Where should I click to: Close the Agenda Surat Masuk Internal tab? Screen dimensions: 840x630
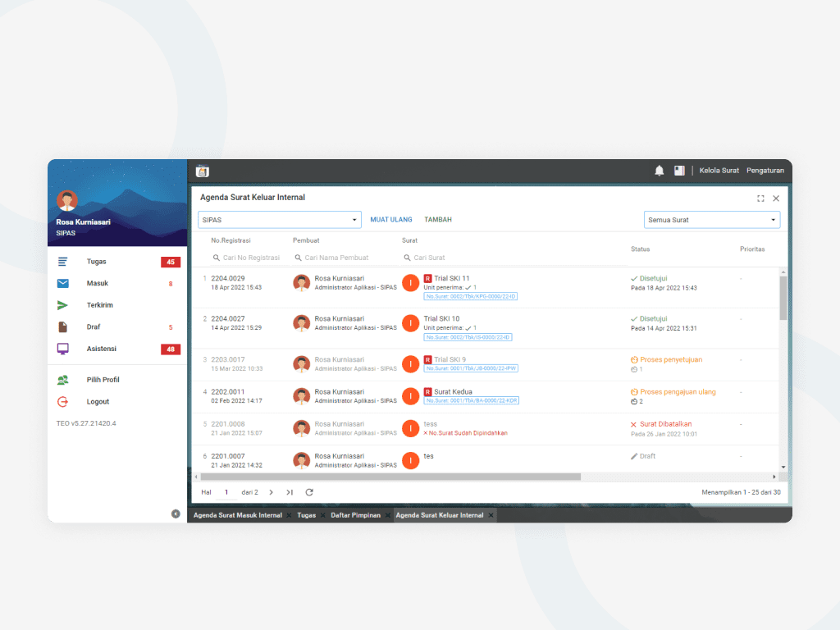(290, 515)
